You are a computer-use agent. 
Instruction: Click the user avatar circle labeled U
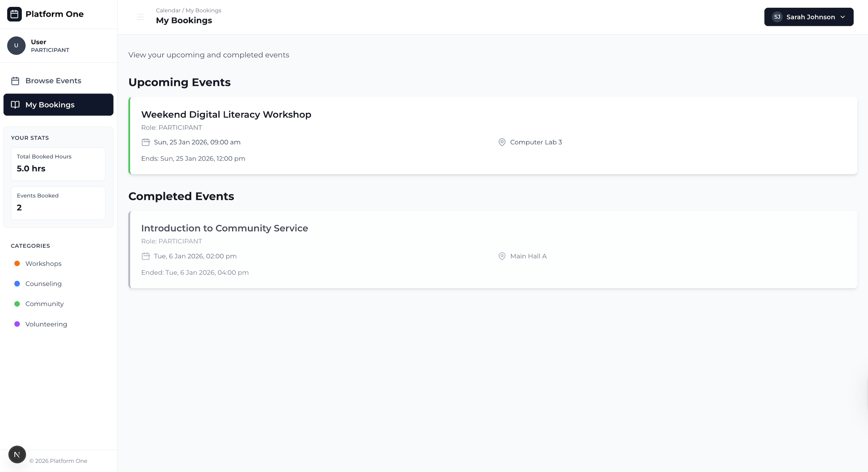(16, 45)
